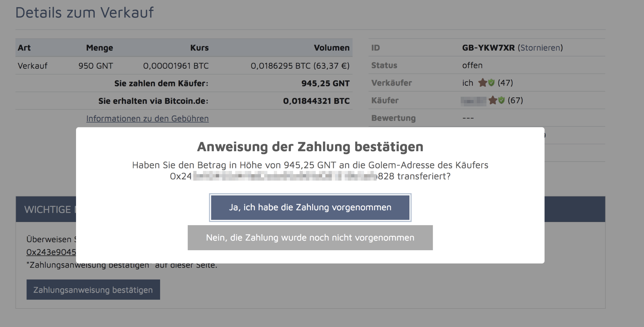Open 'Informationen zu den Gebühren'
This screenshot has width=644, height=327.
147,118
